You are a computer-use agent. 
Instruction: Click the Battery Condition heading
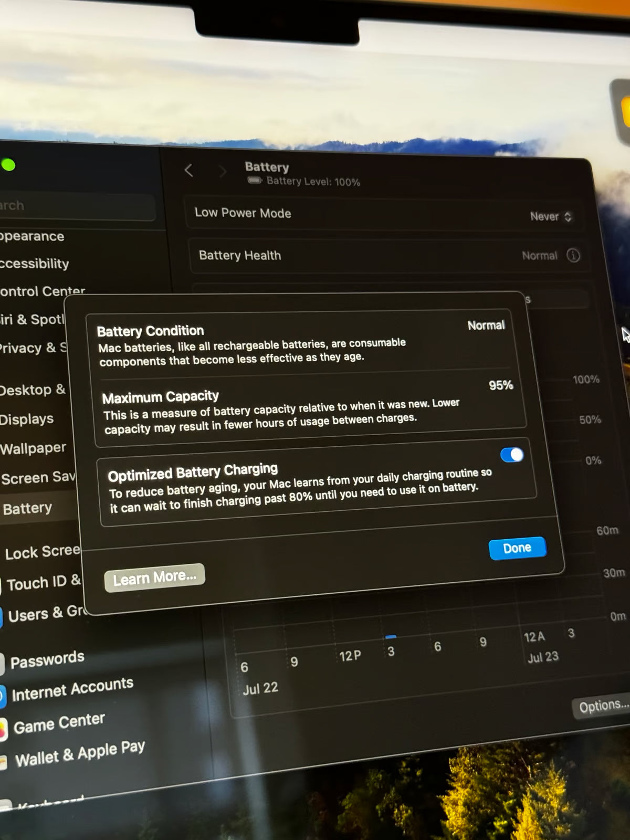click(x=150, y=331)
